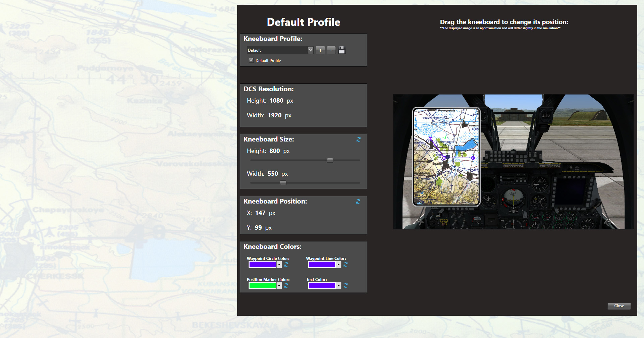Click the kneeboard map preview in cockpit
644x338 pixels.
click(446, 156)
